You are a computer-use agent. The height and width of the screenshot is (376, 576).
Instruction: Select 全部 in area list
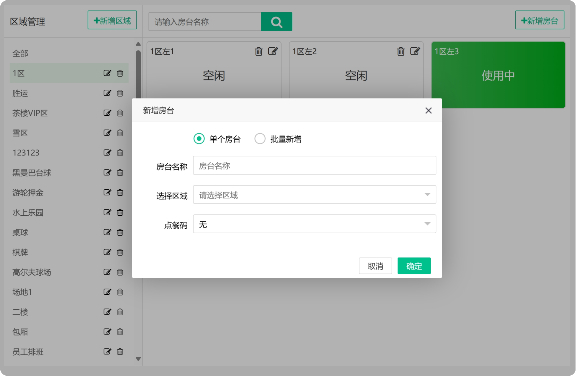(x=20, y=53)
